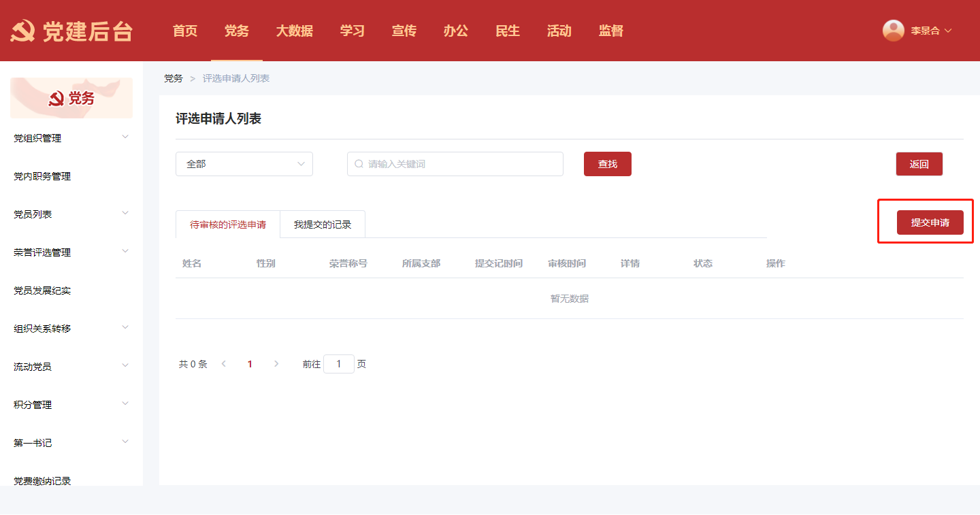Click the 返回 button
Viewport: 980px width, 515px height.
click(x=919, y=164)
